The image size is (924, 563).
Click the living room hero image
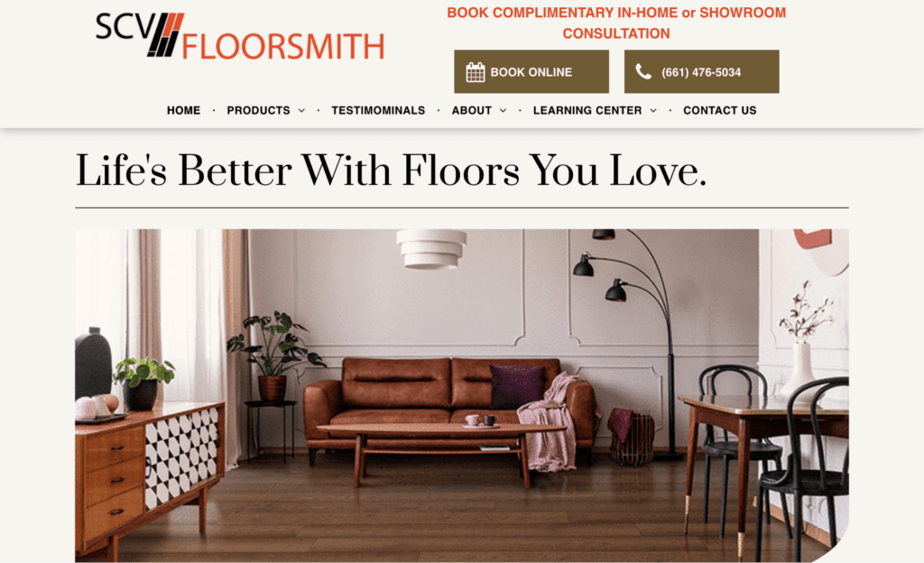[x=462, y=395]
